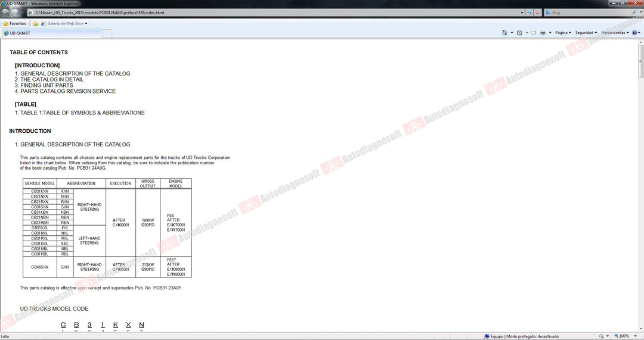Click the page icon in the address bar
Viewport: 644px width, 340px height.
31,13
